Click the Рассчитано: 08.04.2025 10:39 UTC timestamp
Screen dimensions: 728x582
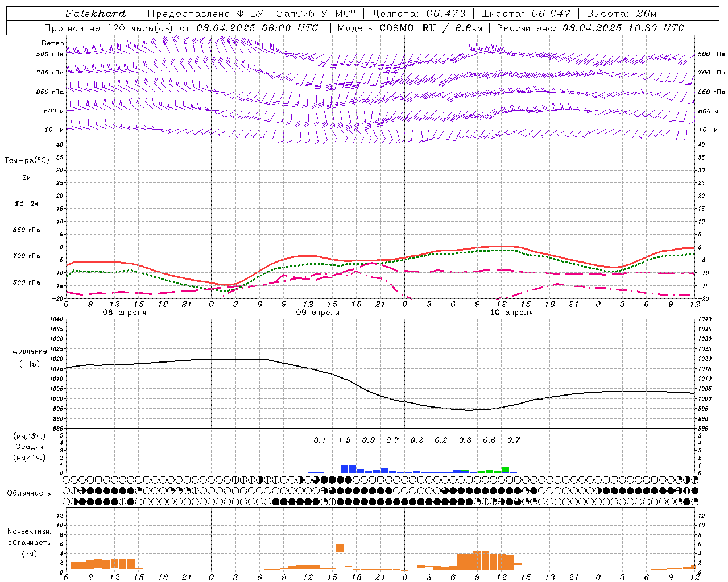(590, 28)
